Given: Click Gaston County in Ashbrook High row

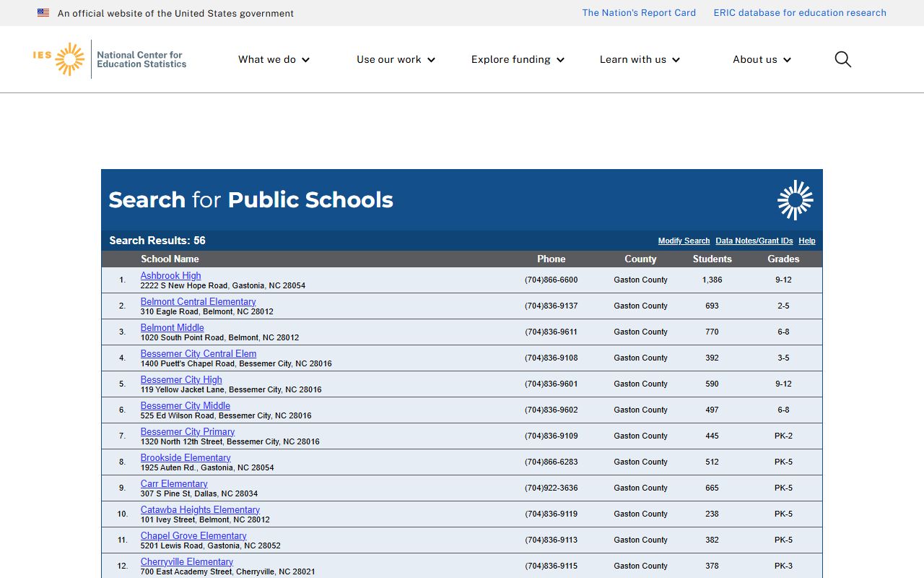Looking at the screenshot, I should pyautogui.click(x=640, y=280).
